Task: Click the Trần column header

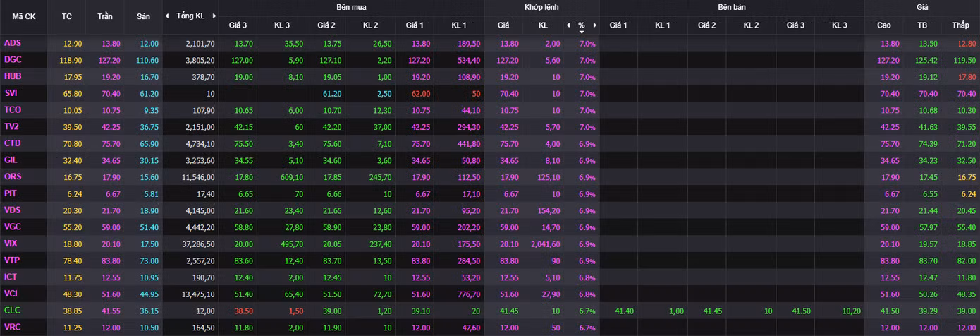Action: coord(104,16)
